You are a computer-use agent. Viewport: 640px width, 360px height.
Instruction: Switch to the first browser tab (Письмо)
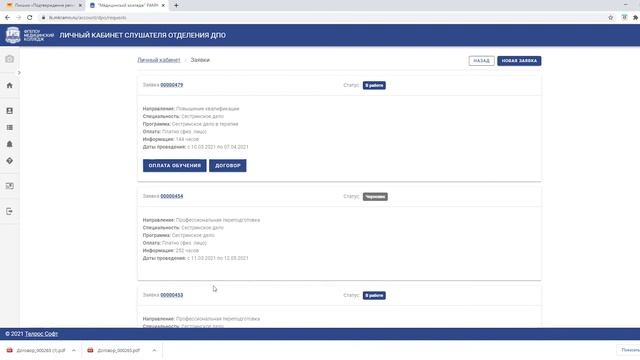pos(43,5)
